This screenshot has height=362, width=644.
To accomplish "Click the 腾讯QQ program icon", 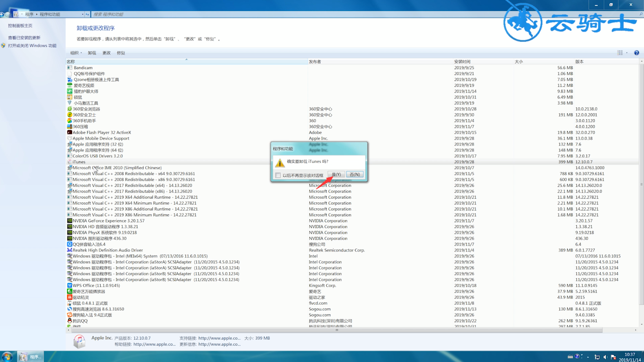I will [70, 321].
